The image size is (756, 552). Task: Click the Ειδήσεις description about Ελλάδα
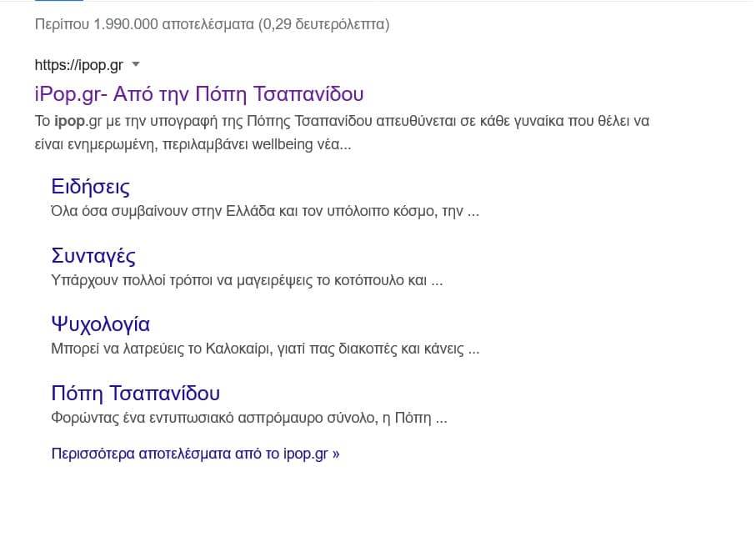pyautogui.click(x=265, y=211)
